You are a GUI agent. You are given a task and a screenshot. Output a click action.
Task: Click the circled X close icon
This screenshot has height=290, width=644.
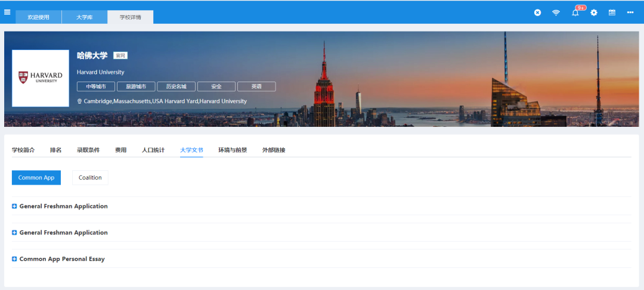point(537,13)
